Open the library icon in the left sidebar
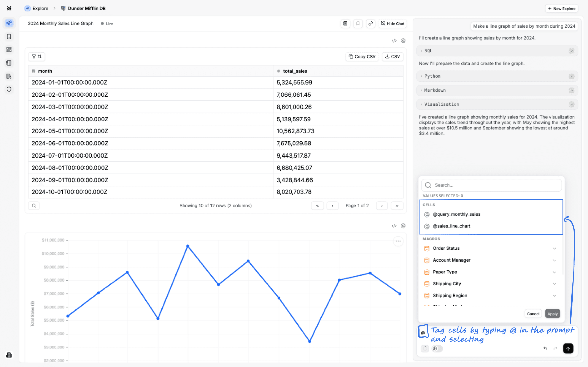 pos(9,76)
